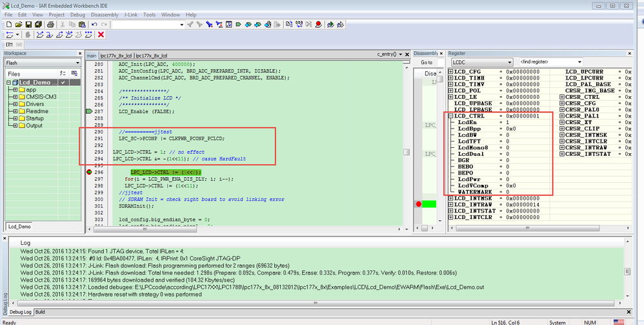Click the Compile toolbar icon

click(289, 25)
